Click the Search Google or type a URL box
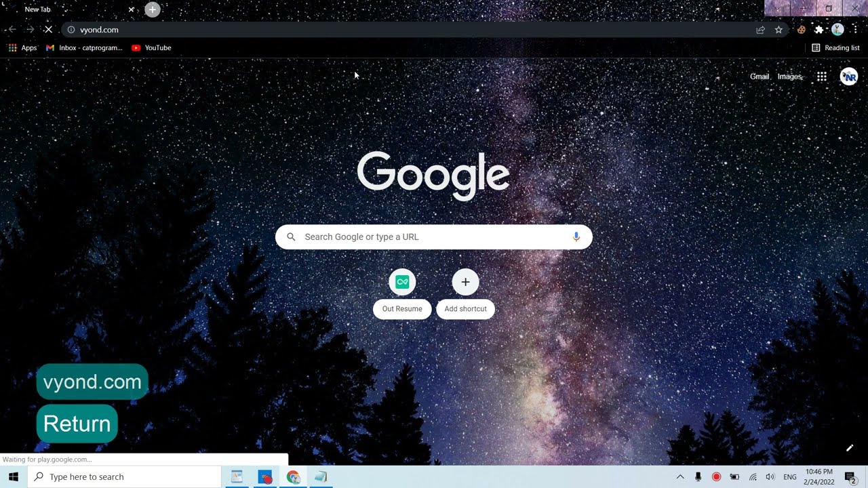The image size is (868, 488). [x=434, y=237]
